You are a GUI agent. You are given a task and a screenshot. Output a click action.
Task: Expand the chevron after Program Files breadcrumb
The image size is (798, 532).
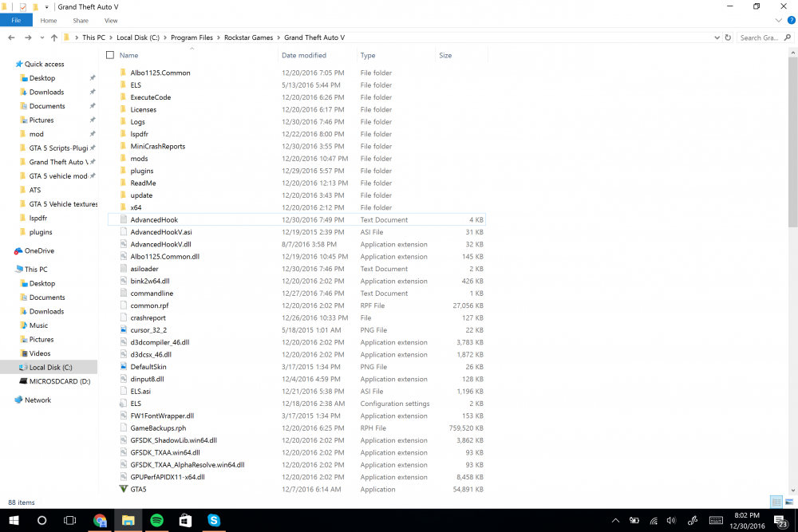pyautogui.click(x=219, y=37)
